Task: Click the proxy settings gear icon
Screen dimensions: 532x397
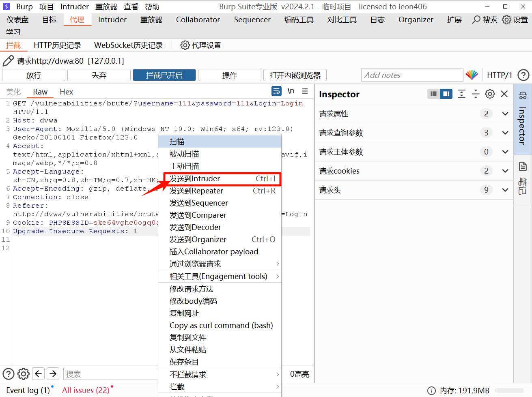Action: coord(185,45)
